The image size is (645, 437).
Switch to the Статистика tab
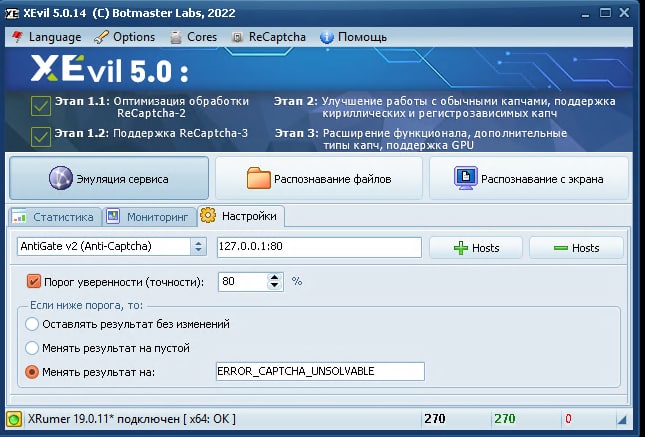coord(55,216)
